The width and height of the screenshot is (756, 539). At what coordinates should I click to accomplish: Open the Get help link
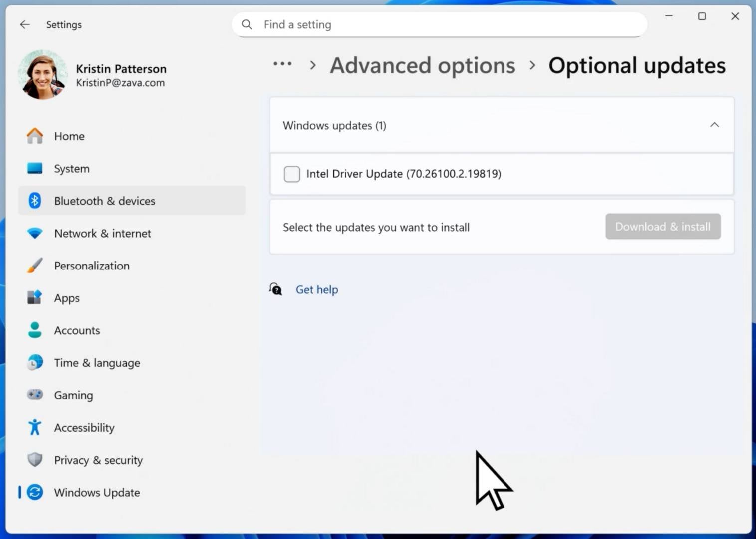[317, 289]
